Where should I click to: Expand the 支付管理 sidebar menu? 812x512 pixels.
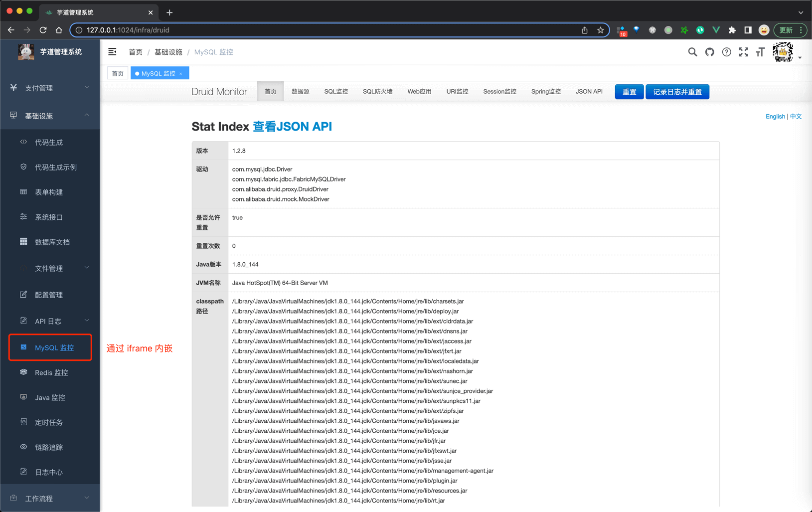(50, 88)
